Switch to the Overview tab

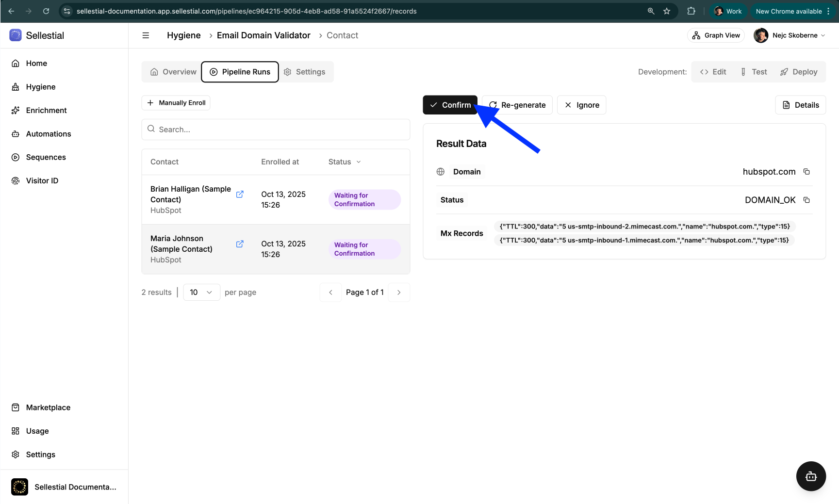click(x=173, y=72)
